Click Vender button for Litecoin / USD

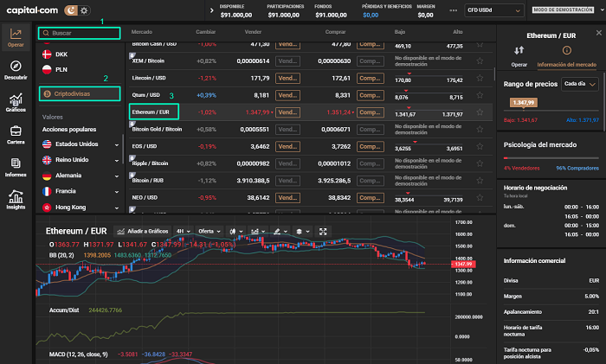pos(287,79)
